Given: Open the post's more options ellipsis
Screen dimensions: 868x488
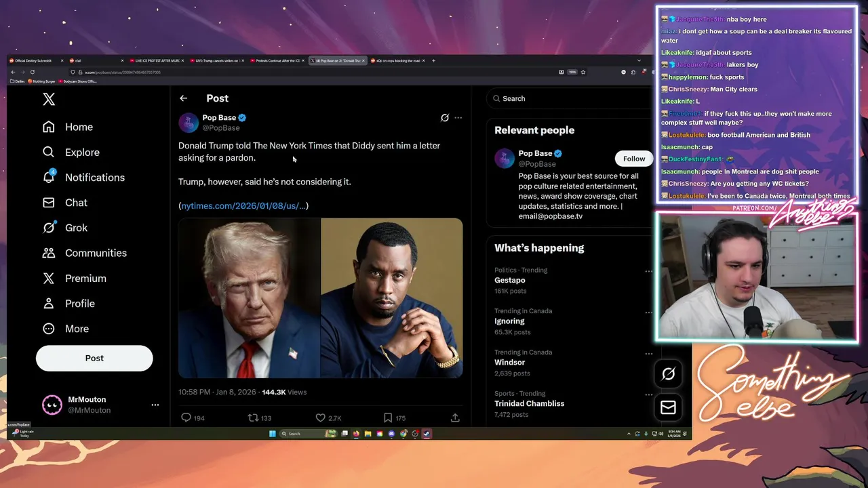Looking at the screenshot, I should (x=458, y=118).
